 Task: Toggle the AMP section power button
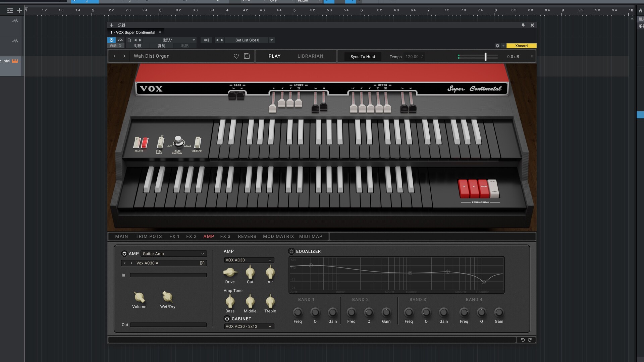(124, 254)
